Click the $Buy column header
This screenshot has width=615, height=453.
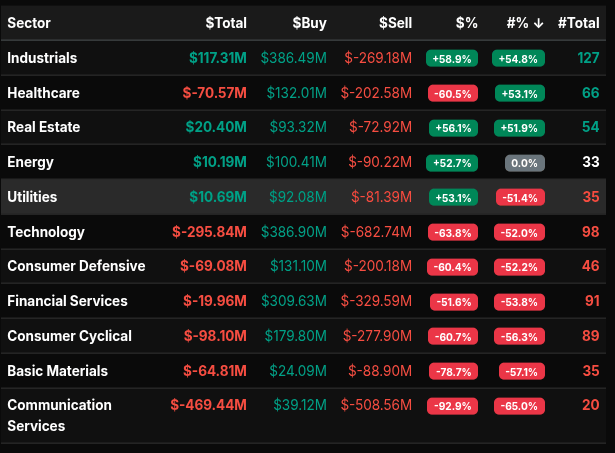tap(312, 23)
